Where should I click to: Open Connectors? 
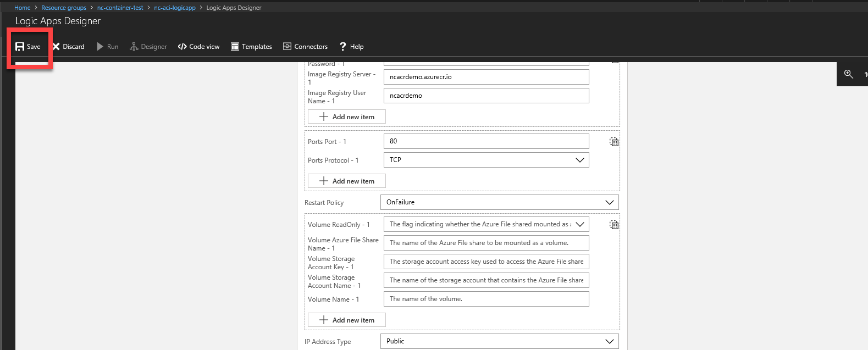coord(305,47)
